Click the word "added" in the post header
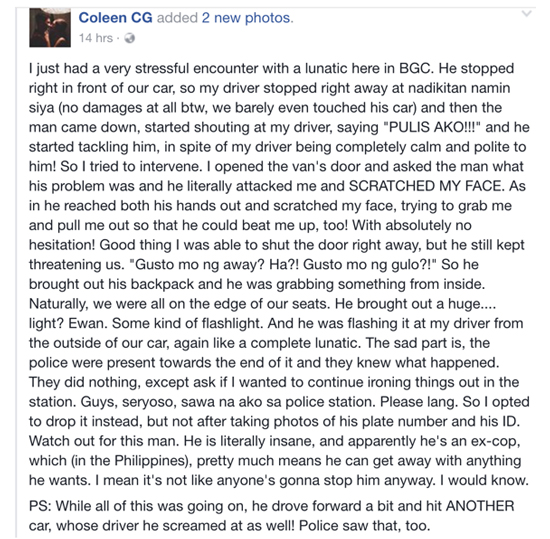The image size is (550, 539). (177, 18)
